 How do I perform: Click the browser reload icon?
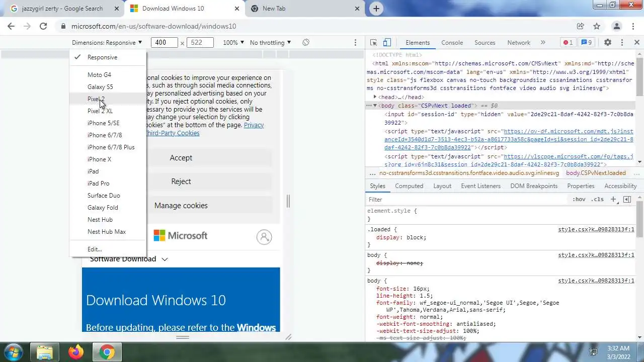click(x=43, y=26)
